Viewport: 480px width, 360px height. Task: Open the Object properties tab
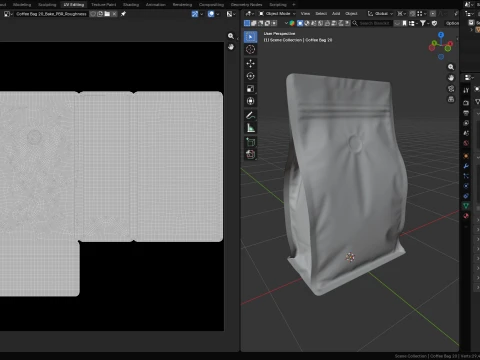[466, 156]
